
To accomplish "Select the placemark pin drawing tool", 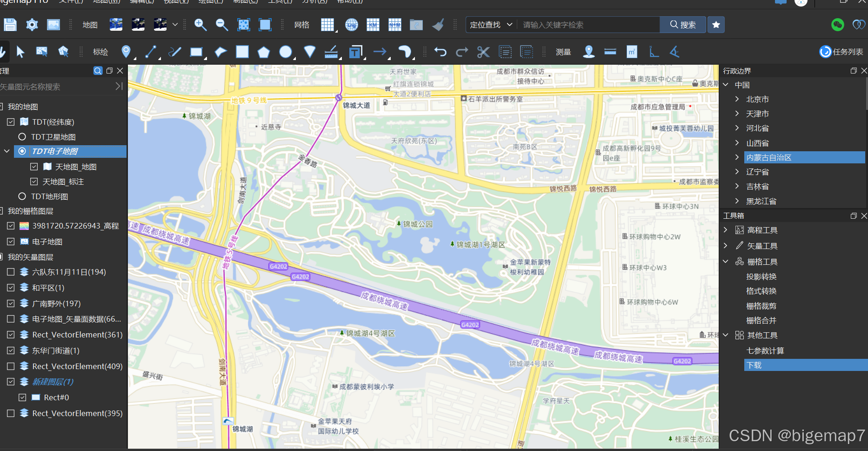I will tap(126, 52).
